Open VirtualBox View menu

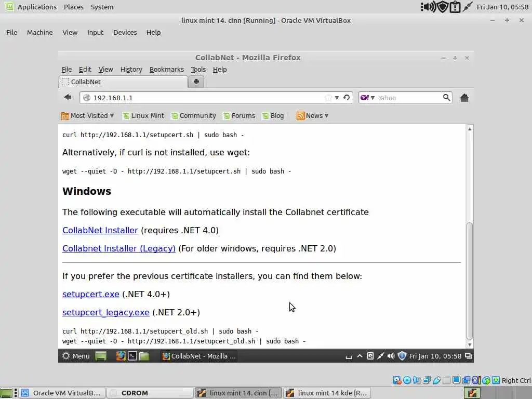pos(70,33)
